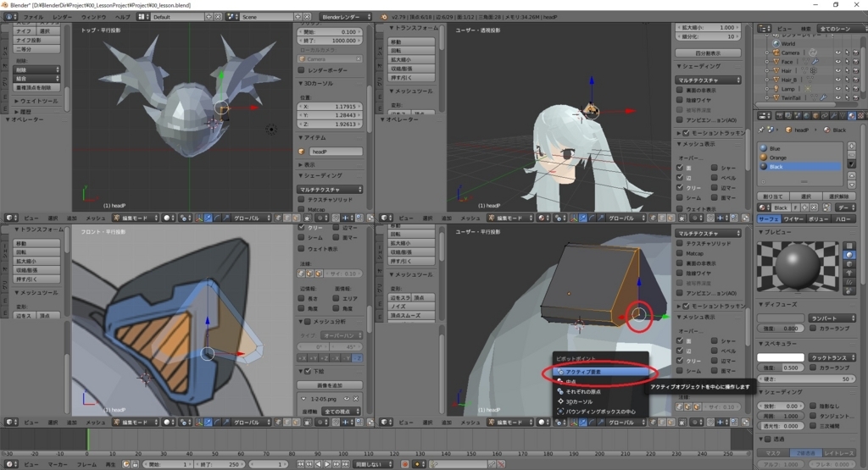This screenshot has height=470, width=868.
Task: Click the pin icon beside headP breadcrumb
Action: pos(761,130)
